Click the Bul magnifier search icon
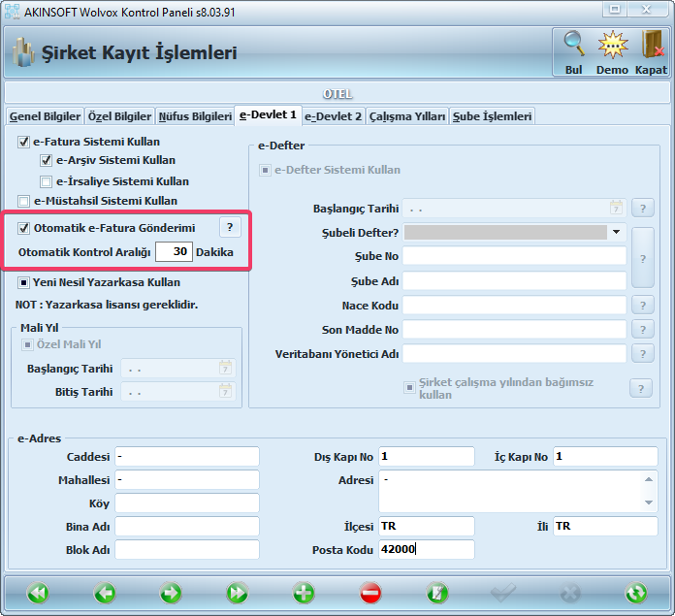675x616 pixels. pos(574,45)
